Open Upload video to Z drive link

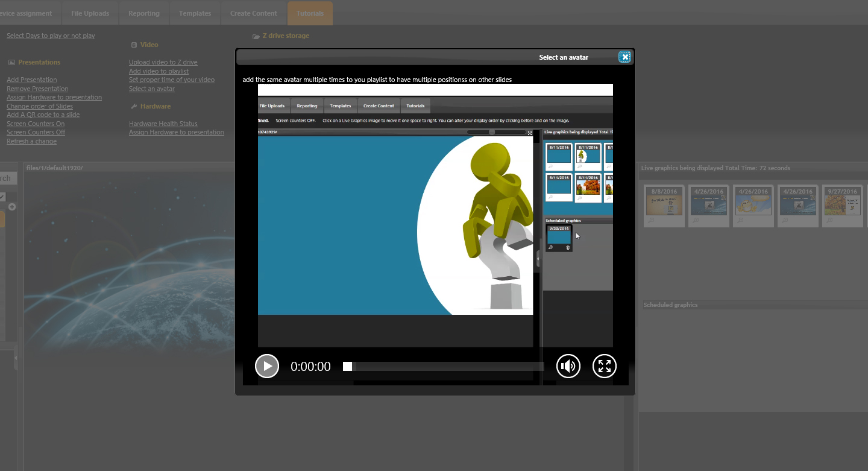click(x=163, y=62)
